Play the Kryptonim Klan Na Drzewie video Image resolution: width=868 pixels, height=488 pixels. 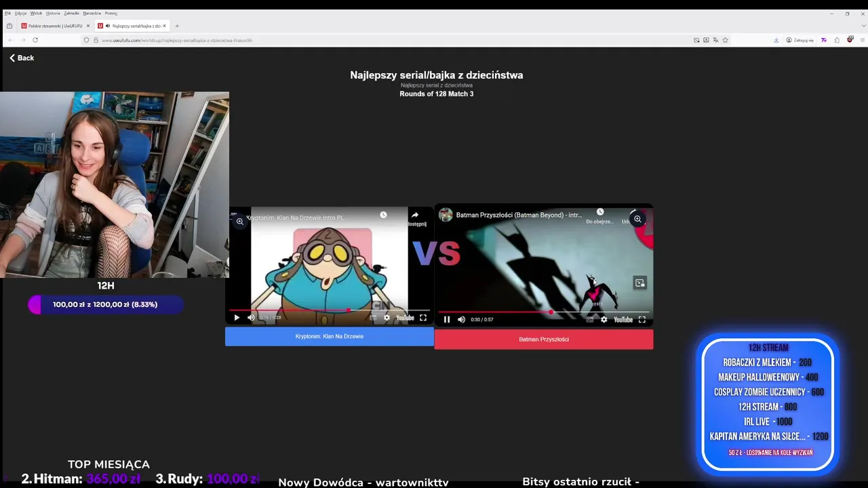pyautogui.click(x=237, y=317)
